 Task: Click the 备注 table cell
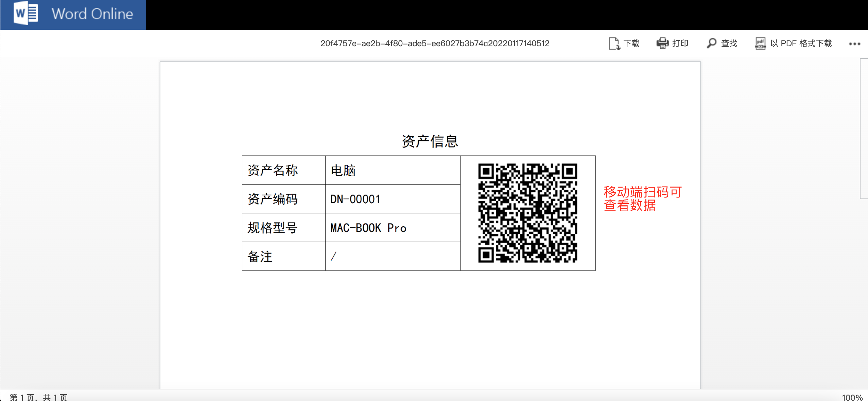tap(284, 256)
